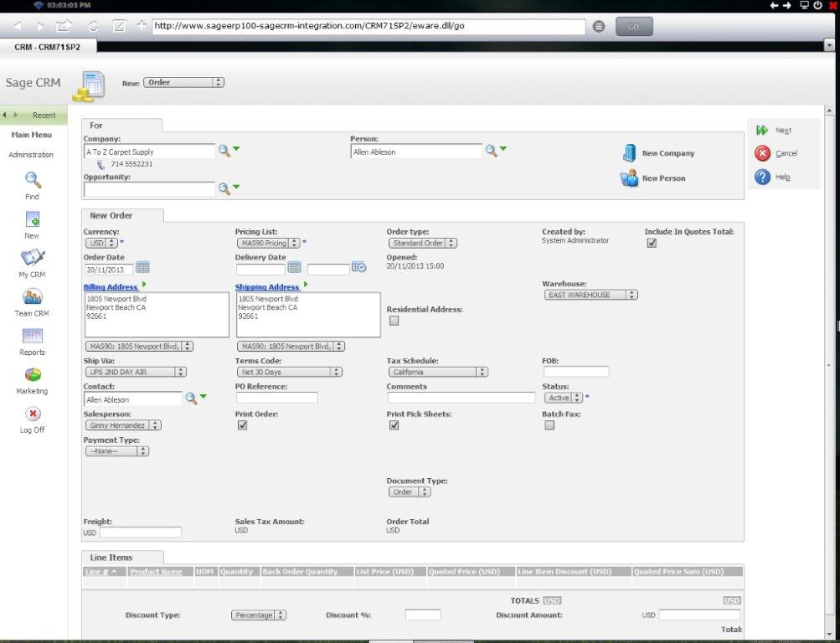Click the Freight amount field
840x643 pixels.
141,532
